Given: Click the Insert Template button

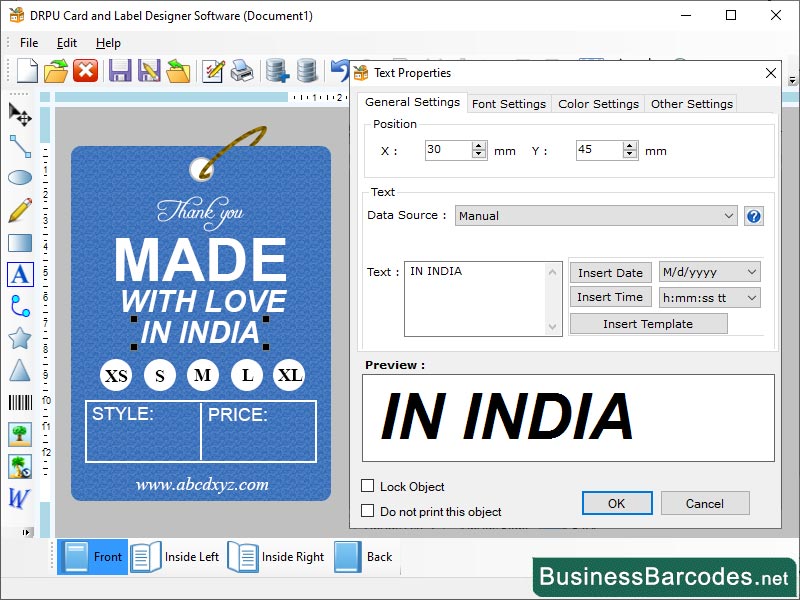Looking at the screenshot, I should pos(648,323).
